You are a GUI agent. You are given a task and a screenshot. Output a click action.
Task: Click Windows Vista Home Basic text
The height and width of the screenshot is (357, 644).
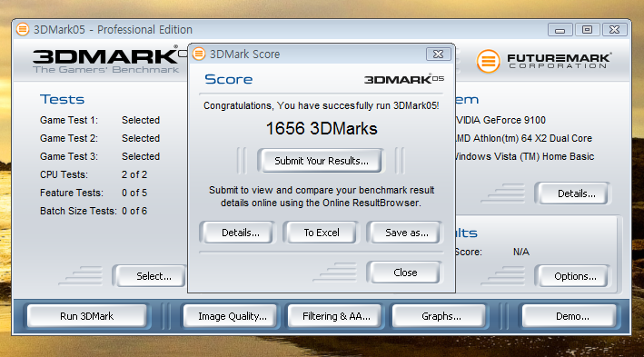[525, 156]
